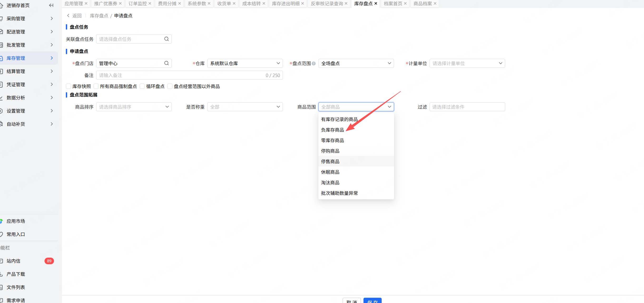Click 库存盘点 breadcrumb link
Image resolution: width=644 pixels, height=303 pixels.
99,16
